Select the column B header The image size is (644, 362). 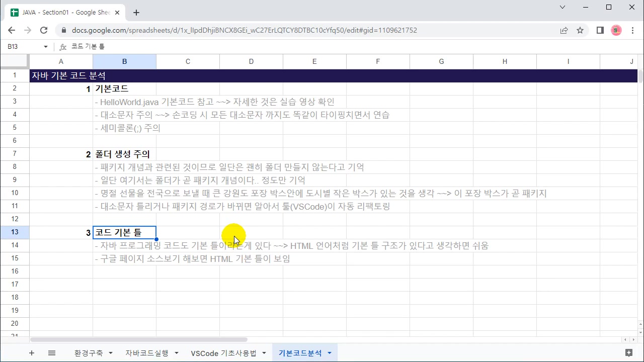click(x=124, y=61)
